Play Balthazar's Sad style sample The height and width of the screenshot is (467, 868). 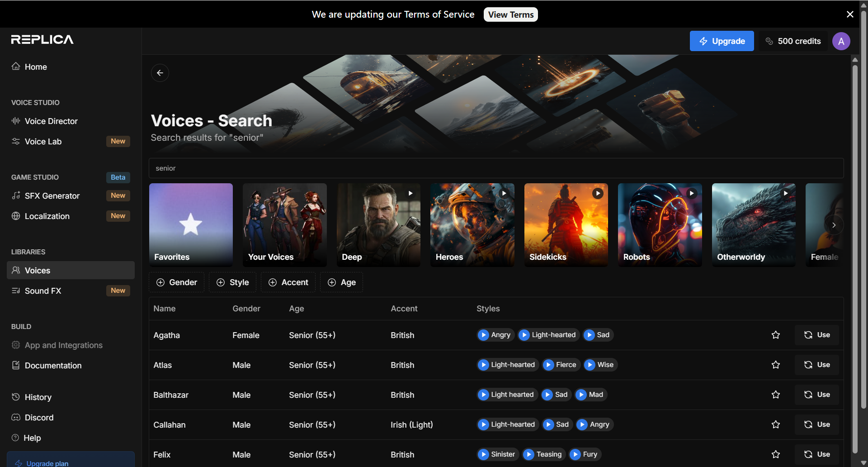[x=547, y=395]
